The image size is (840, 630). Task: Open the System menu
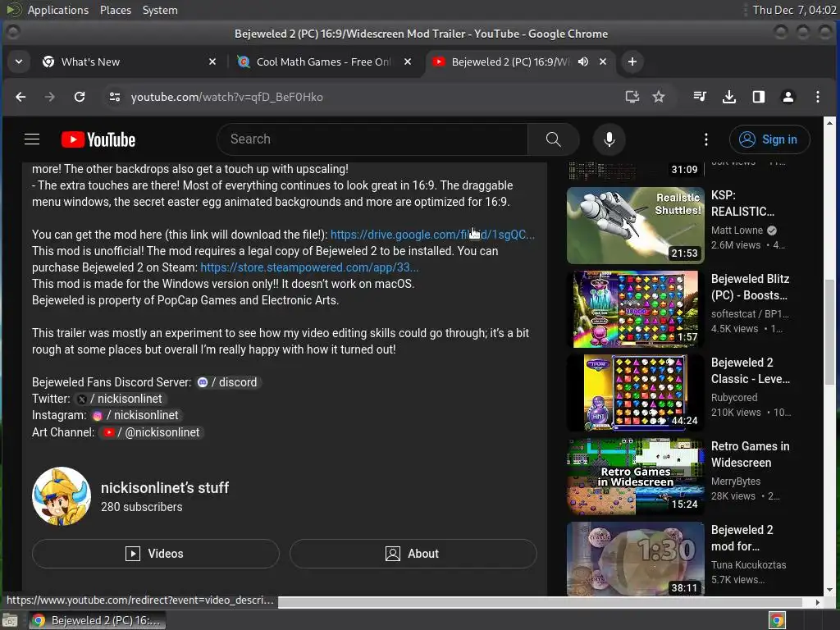(160, 10)
